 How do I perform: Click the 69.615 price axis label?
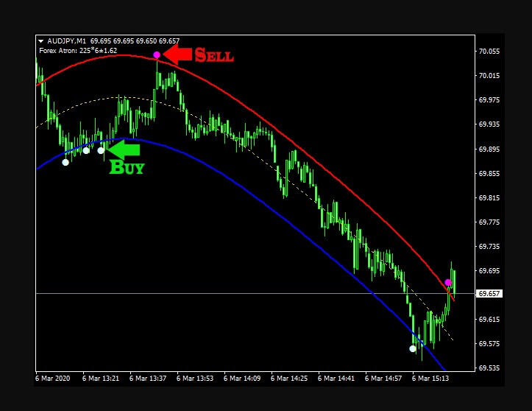tap(489, 319)
